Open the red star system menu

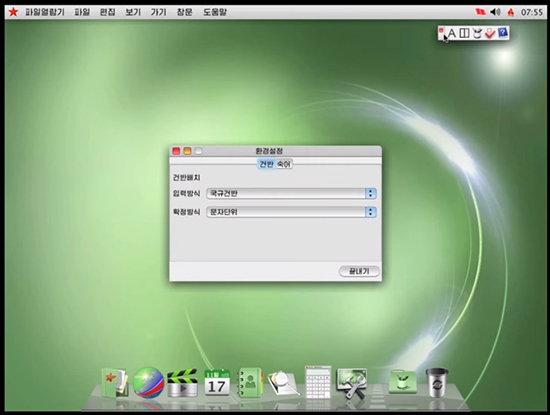[x=13, y=12]
